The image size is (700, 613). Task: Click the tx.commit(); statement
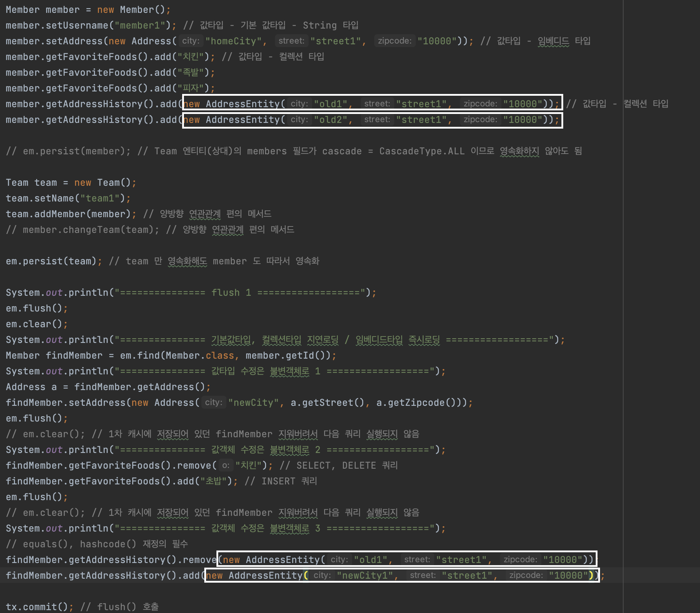click(40, 607)
